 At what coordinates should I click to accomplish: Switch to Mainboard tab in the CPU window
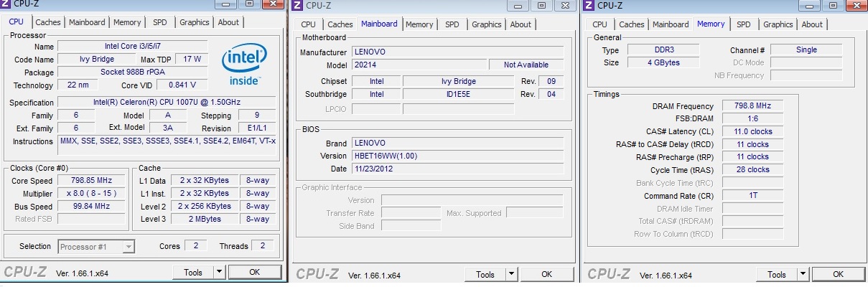coord(86,22)
